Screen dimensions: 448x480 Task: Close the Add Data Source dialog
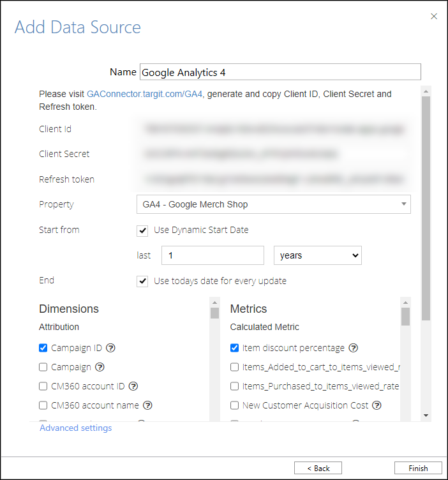[433, 16]
